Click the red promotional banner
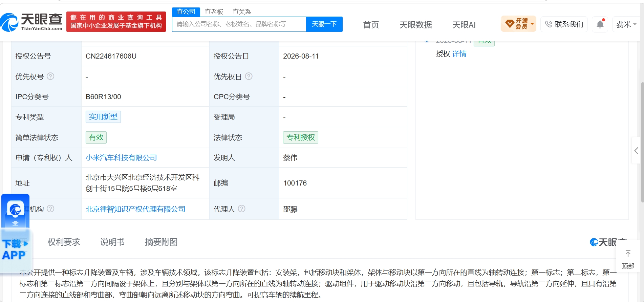Image resolution: width=644 pixels, height=302 pixels. pos(116,22)
